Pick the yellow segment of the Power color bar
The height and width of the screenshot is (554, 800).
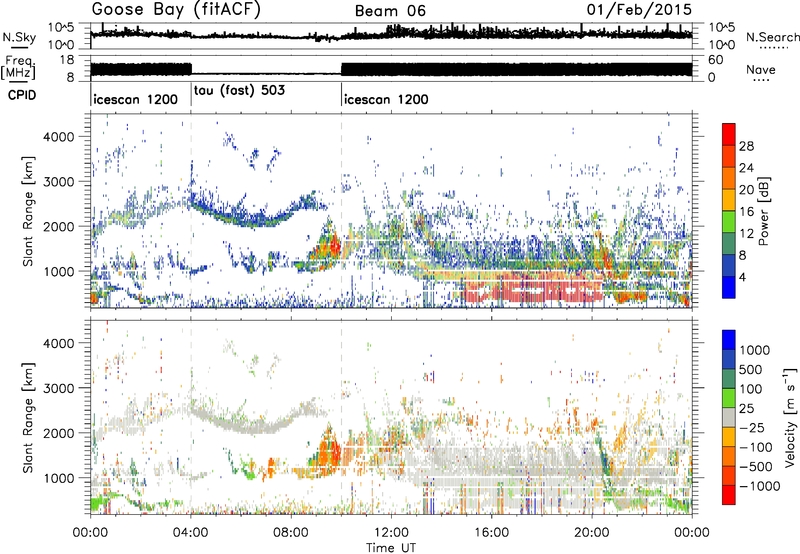729,199
